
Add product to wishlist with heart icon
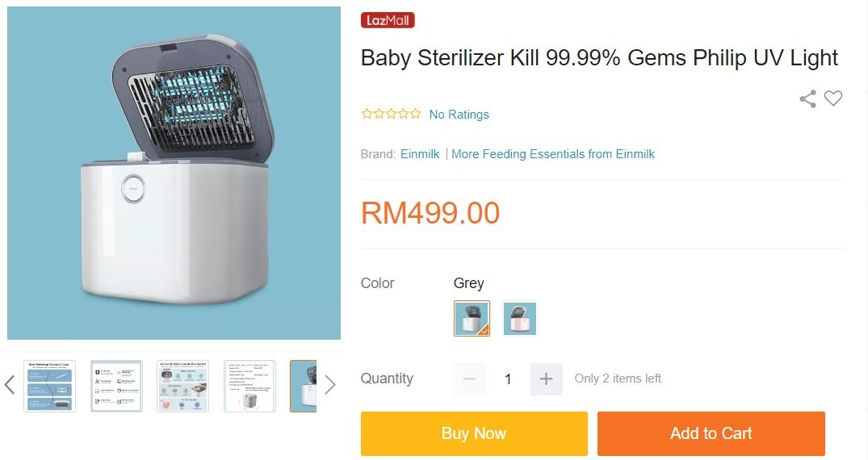833,98
